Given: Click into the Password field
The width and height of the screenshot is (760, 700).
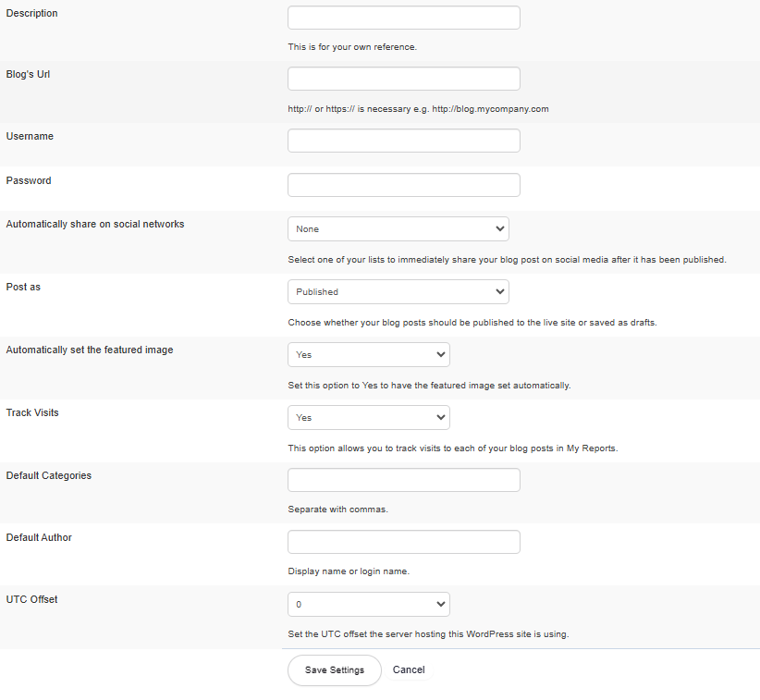Looking at the screenshot, I should [x=404, y=185].
